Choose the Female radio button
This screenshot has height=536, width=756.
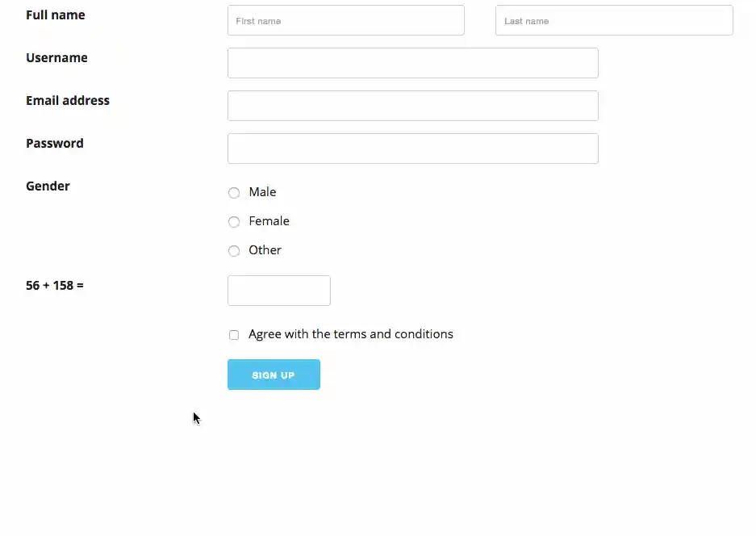tap(234, 222)
